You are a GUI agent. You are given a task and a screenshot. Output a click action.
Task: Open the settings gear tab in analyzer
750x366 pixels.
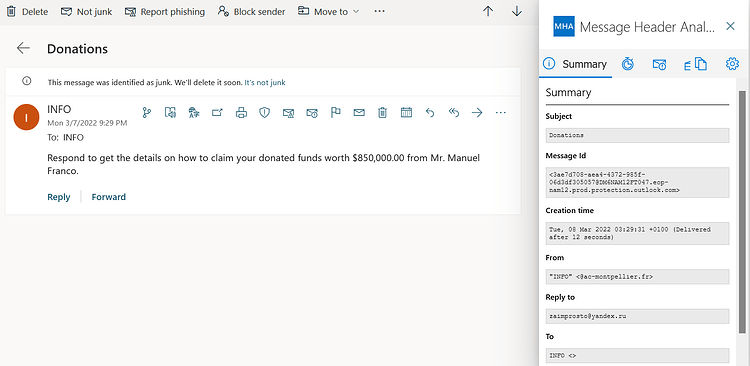click(732, 64)
